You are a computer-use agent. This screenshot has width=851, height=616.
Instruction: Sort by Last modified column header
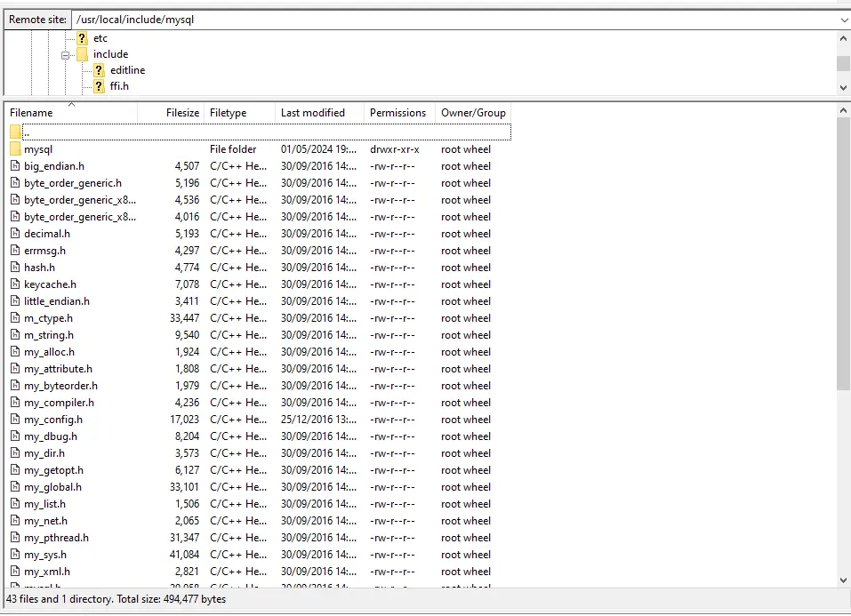pyautogui.click(x=312, y=113)
